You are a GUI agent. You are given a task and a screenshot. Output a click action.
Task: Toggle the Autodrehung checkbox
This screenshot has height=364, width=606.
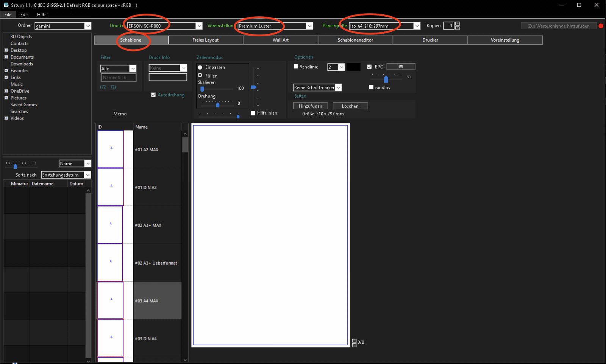coord(153,95)
